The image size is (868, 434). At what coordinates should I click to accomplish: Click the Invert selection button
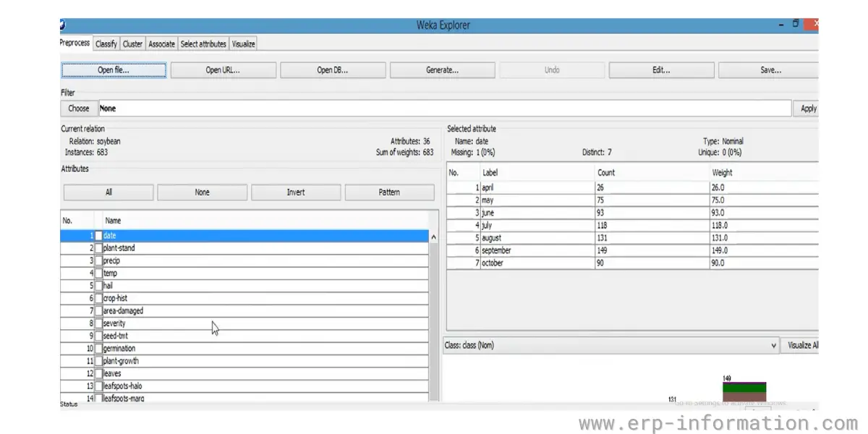296,192
